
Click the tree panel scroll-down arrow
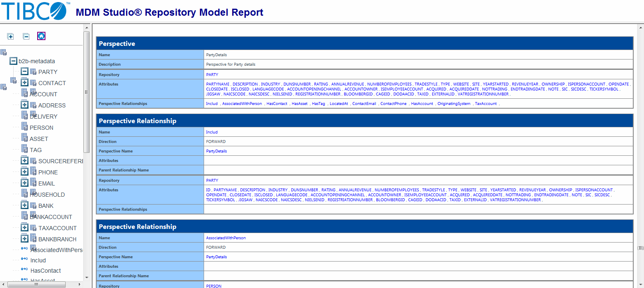86,277
